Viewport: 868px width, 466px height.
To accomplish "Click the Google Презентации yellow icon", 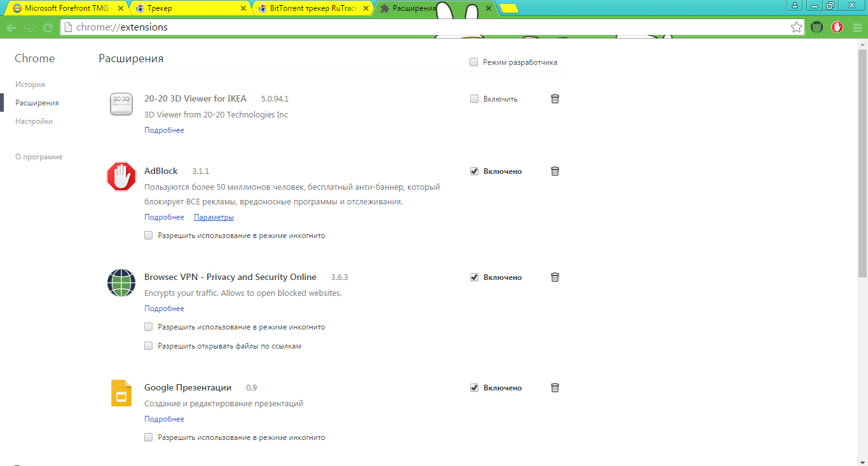I will [121, 393].
